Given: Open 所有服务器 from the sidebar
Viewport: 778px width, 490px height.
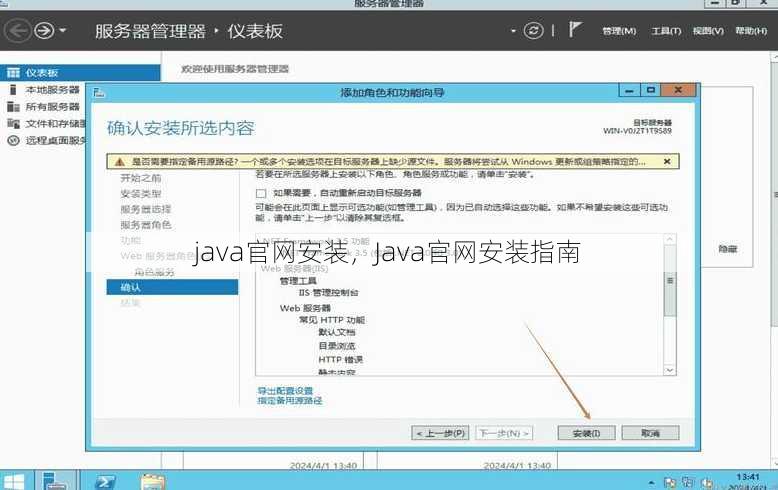Looking at the screenshot, I should (52, 107).
